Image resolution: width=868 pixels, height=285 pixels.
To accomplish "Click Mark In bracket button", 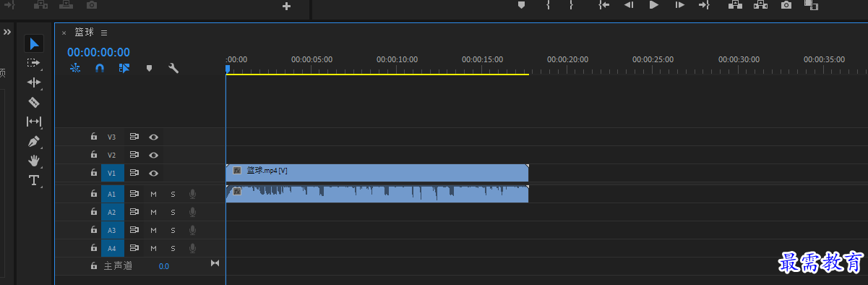I will coord(549,5).
